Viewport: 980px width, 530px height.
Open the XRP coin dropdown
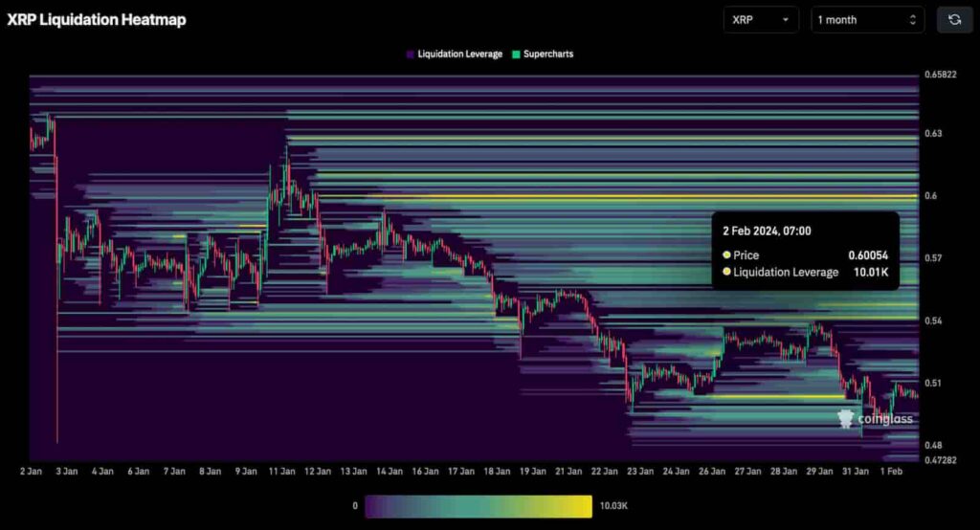tap(760, 20)
